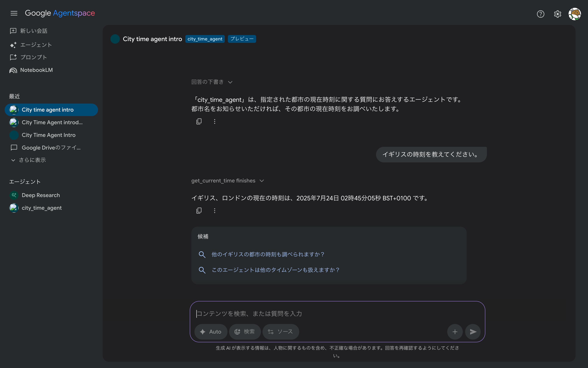Click the Google Agentspace logo
This screenshot has width=588, height=368.
[x=60, y=13]
